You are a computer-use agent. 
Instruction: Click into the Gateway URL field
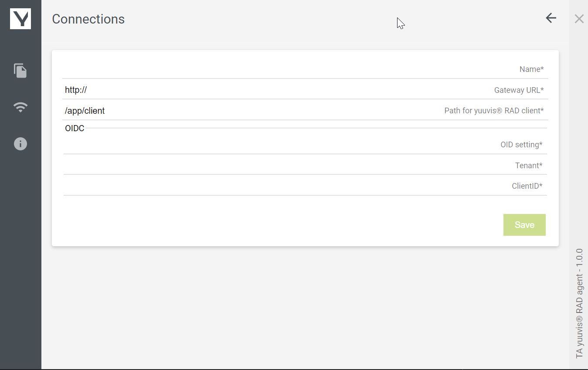coord(288,90)
